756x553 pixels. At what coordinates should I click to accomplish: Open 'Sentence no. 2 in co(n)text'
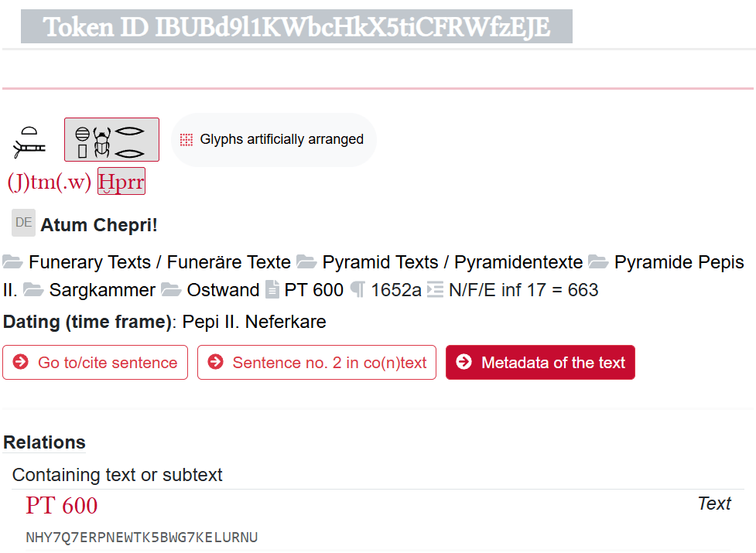(x=316, y=363)
